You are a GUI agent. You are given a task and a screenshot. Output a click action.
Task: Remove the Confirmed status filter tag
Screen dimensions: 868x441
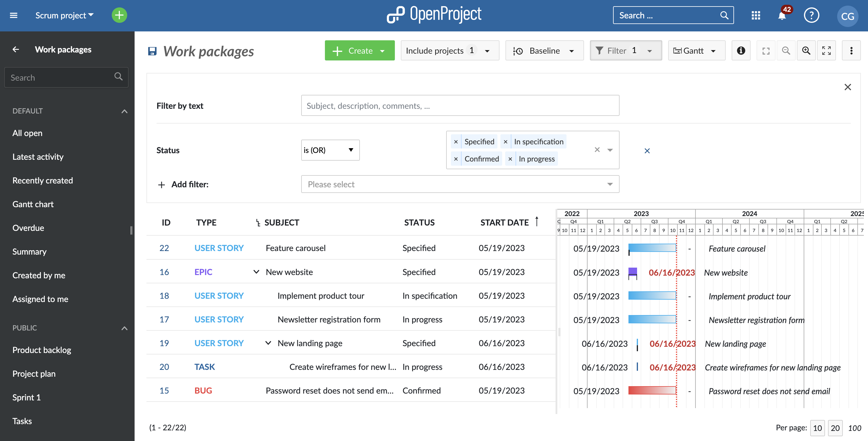click(x=456, y=159)
